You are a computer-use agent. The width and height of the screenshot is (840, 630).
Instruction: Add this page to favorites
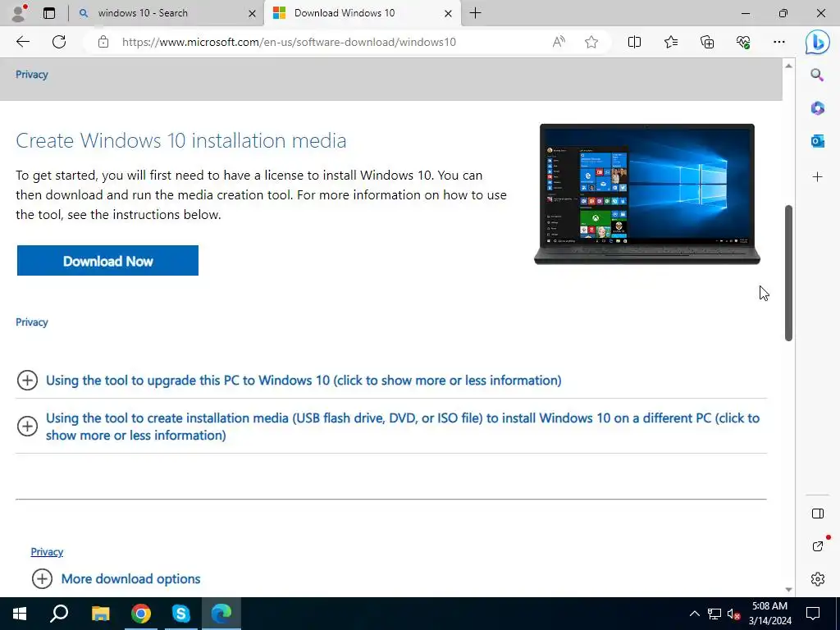[591, 42]
